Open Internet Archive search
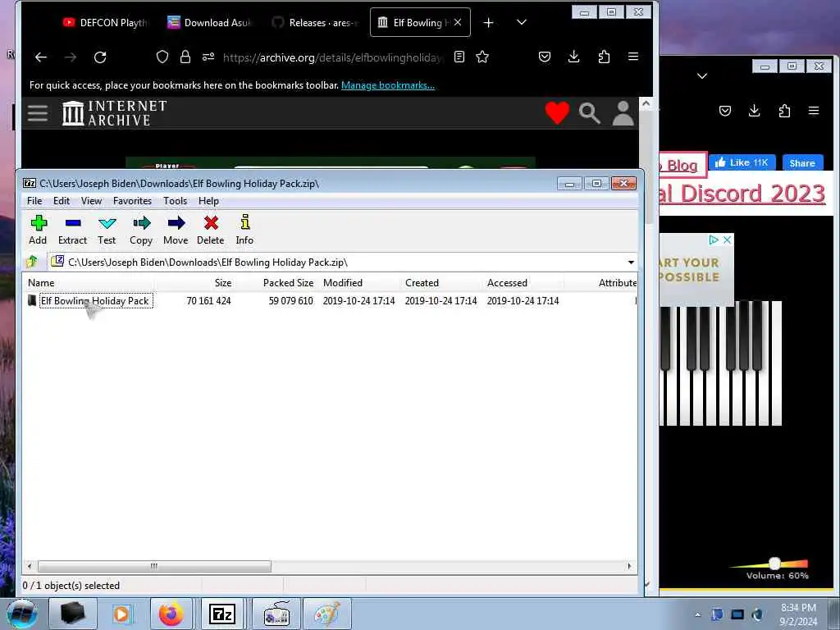This screenshot has width=840, height=630. (x=589, y=113)
